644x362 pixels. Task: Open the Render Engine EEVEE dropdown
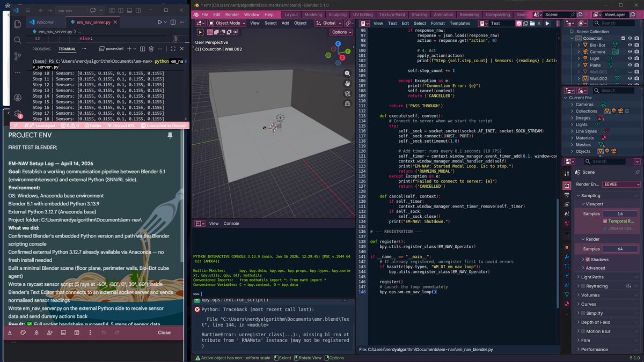(x=621, y=184)
